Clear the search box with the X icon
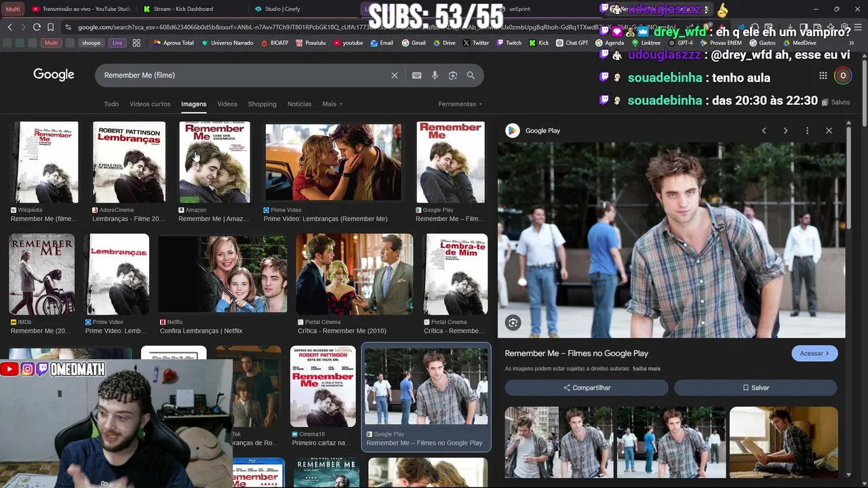Viewport: 868px width, 488px height. pyautogui.click(x=395, y=75)
